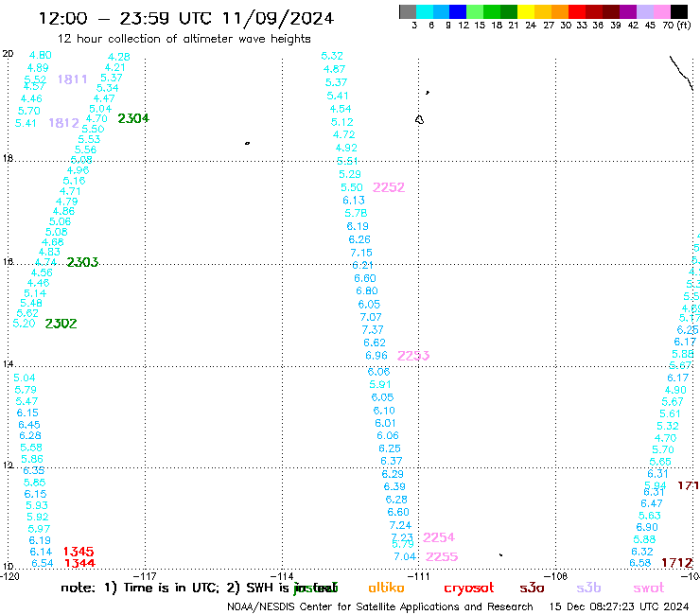The image size is (700, 615).
Task: Select the green time label '2303'
Action: click(82, 262)
